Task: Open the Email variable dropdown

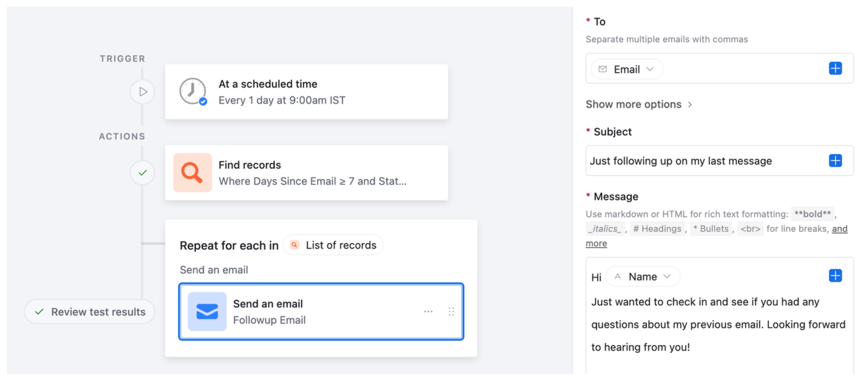Action: point(627,69)
